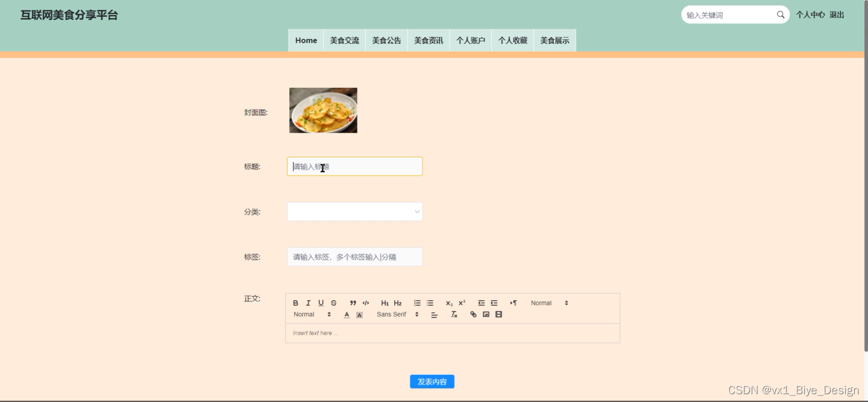This screenshot has width=868, height=402.
Task: Click the search magnifier icon
Action: point(781,14)
